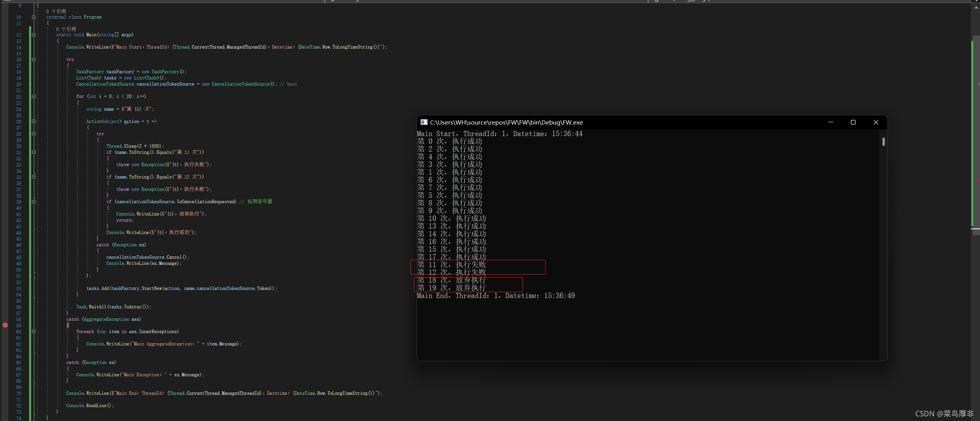This screenshot has width=980, height=421.
Task: Open the "0 个引用" CodeLens above class Program
Action: [56, 11]
